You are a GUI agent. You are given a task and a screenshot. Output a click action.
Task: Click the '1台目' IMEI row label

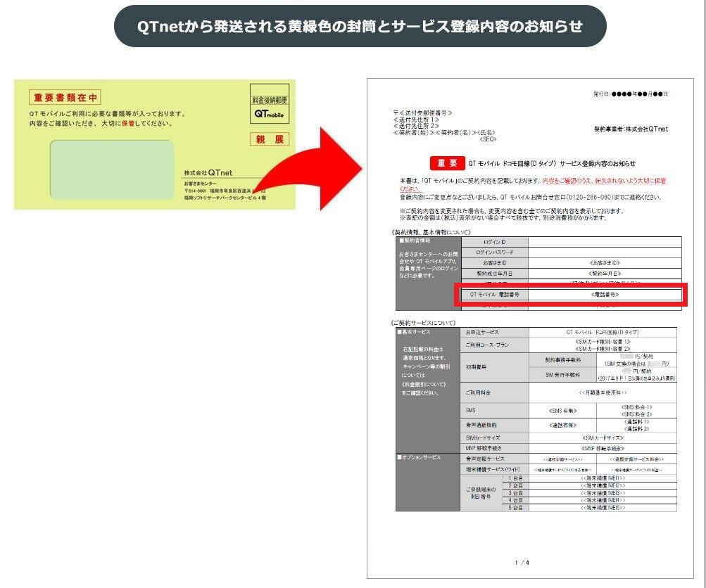pyautogui.click(x=515, y=478)
